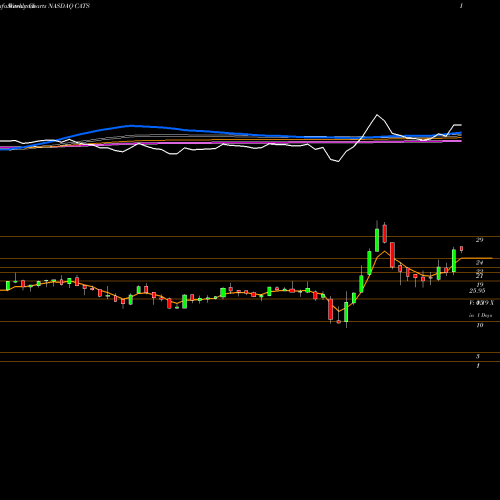
Task: Select the 5 price level label
Action: 478,357
